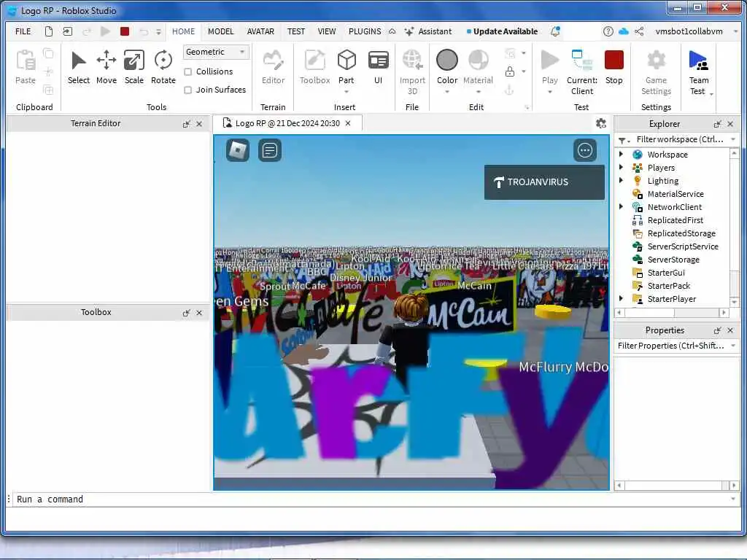Click the lock icon in the Edit group
This screenshot has height=560, width=747.
click(510, 72)
